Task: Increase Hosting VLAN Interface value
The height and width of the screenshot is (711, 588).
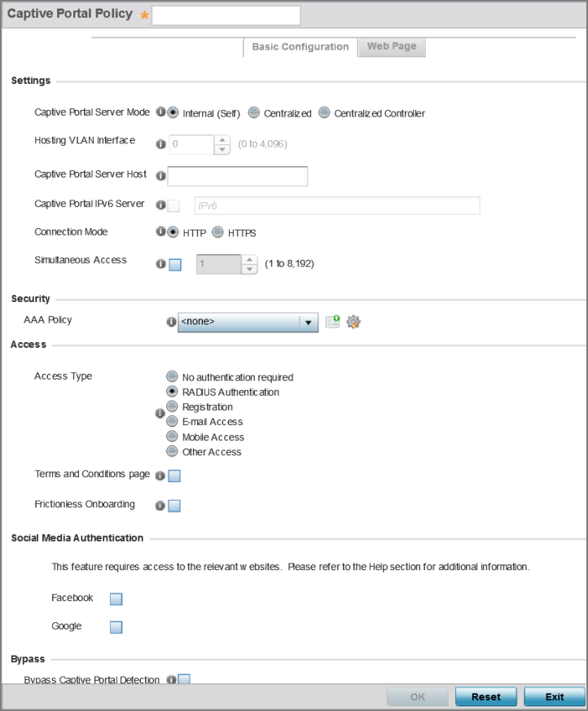Action: point(222,139)
